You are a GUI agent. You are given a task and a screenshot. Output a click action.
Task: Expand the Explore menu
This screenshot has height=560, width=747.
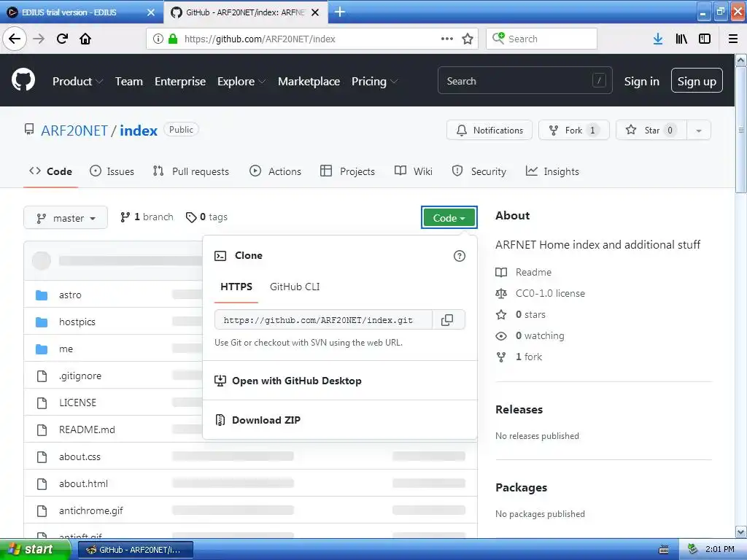coord(241,82)
